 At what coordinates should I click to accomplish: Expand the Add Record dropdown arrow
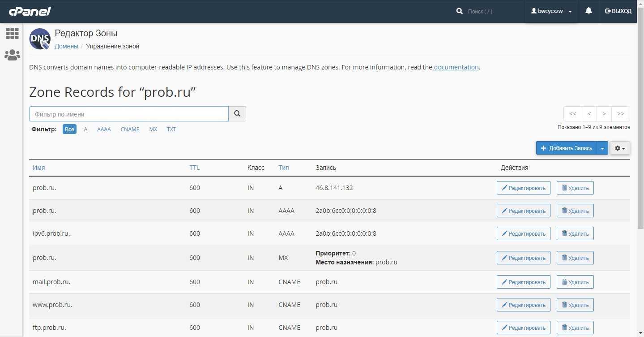tap(602, 148)
